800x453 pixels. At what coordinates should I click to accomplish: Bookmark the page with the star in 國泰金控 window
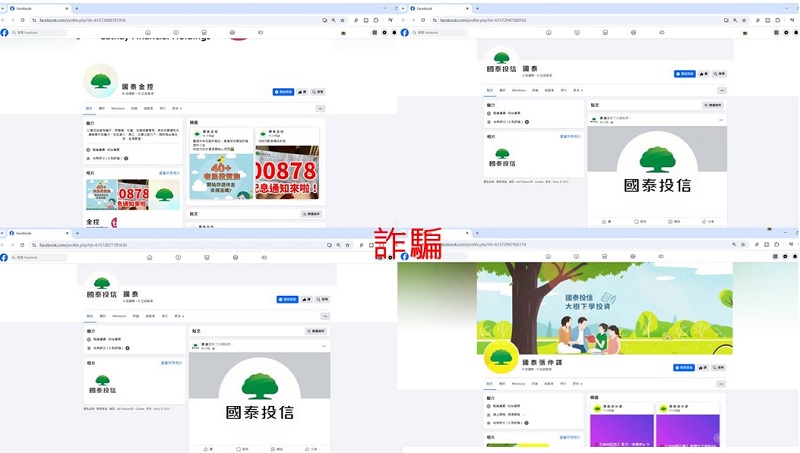pyautogui.click(x=342, y=20)
